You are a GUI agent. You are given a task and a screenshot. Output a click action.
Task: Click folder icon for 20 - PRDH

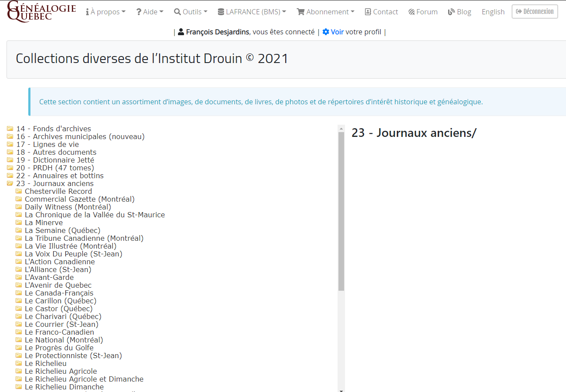(10, 168)
